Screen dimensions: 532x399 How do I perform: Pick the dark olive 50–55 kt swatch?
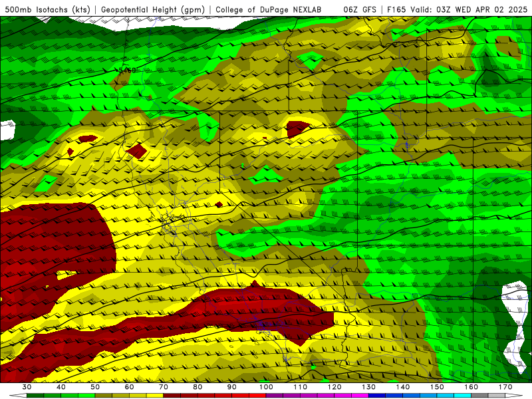[x=104, y=396]
